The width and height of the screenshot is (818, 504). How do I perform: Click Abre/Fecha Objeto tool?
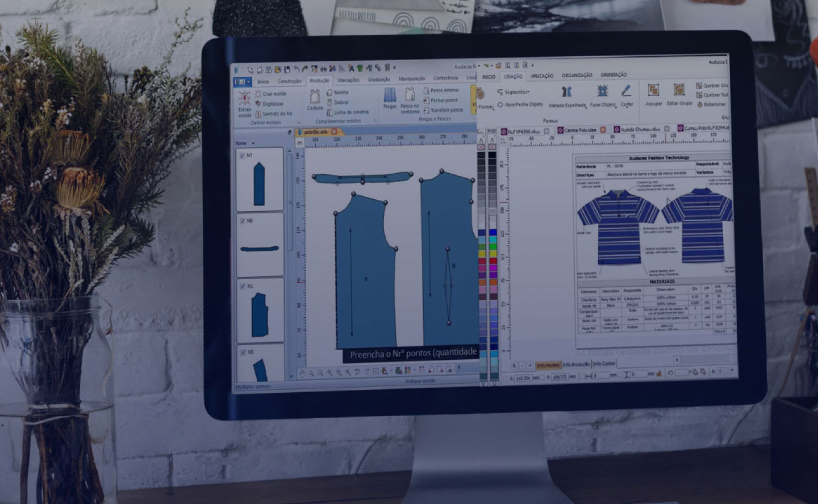tap(520, 104)
